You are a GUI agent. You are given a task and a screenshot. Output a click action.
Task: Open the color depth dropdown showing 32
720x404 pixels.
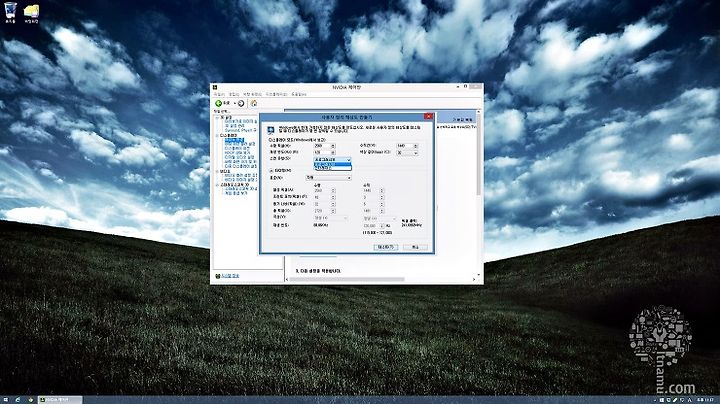click(x=407, y=153)
